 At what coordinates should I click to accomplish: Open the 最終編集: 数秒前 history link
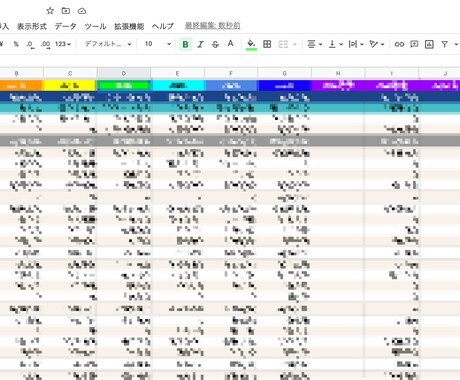[212, 26]
